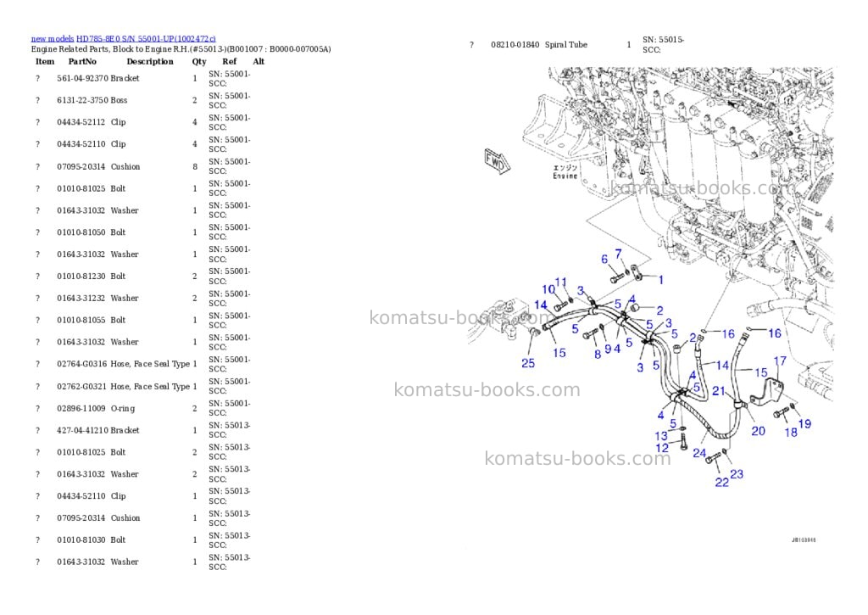The height and width of the screenshot is (615, 868).
Task: Click callout number 18 in the diagram
Action: point(791,432)
